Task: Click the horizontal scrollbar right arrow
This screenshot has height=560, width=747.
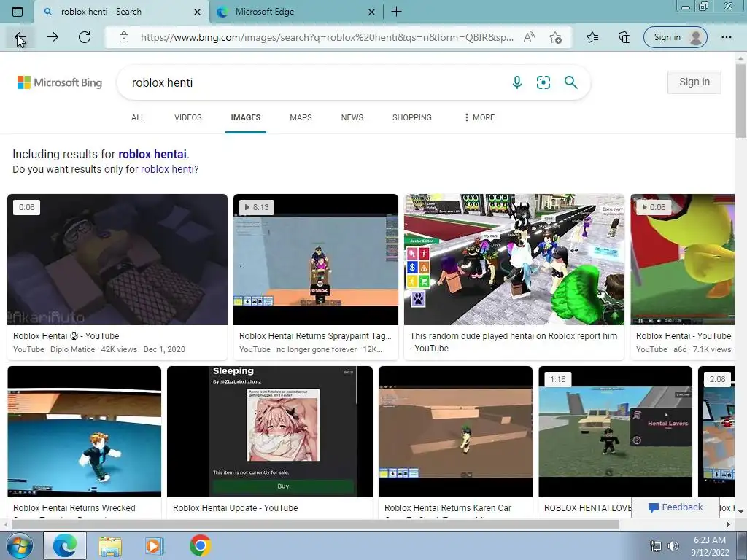Action: pyautogui.click(x=729, y=525)
